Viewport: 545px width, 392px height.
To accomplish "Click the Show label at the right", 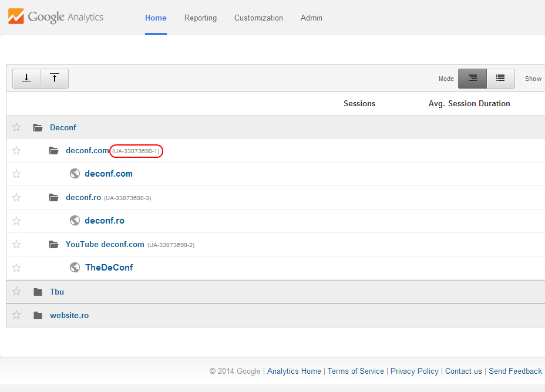I will pyautogui.click(x=533, y=79).
